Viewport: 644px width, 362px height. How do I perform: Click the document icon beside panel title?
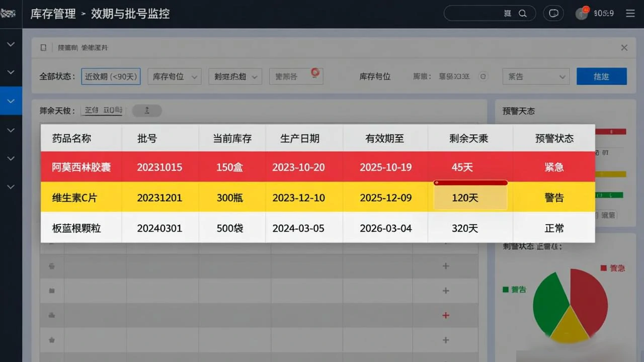click(43, 47)
